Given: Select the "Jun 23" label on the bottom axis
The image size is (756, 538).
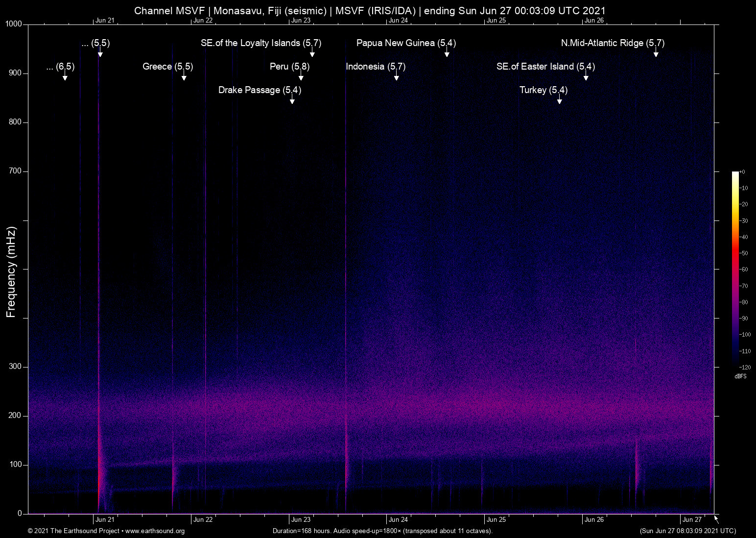Looking at the screenshot, I should (x=301, y=520).
